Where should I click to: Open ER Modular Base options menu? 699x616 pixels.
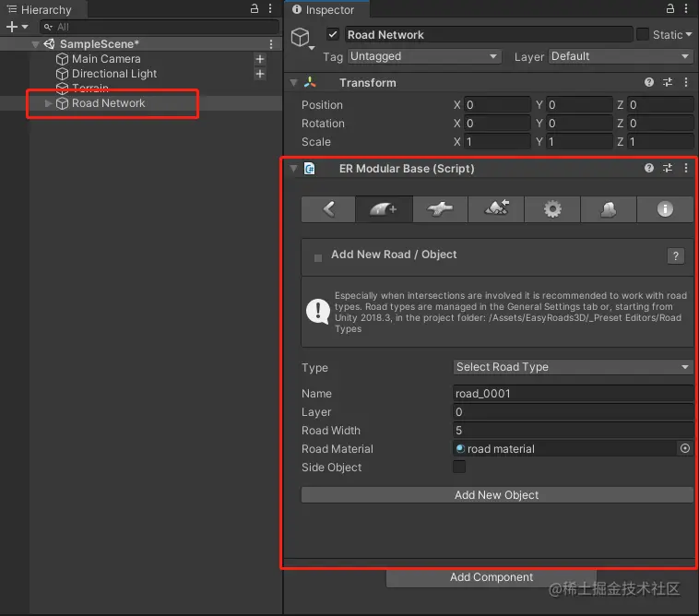685,168
